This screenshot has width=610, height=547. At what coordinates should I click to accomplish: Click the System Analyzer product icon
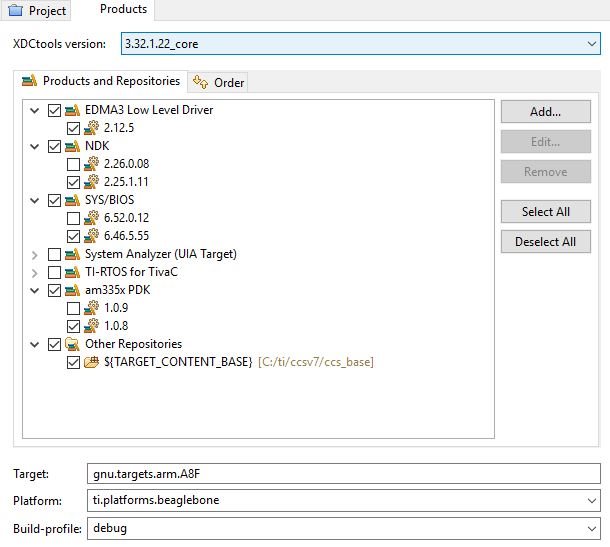[x=72, y=254]
